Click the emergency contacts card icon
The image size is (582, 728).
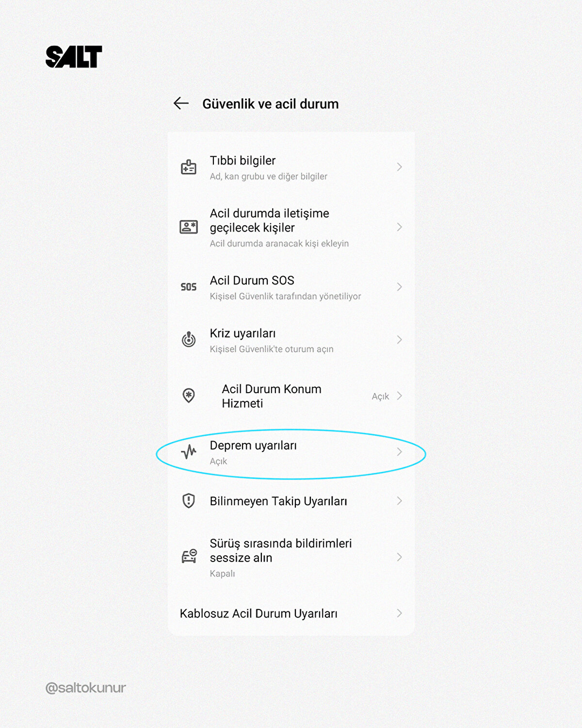point(189,227)
